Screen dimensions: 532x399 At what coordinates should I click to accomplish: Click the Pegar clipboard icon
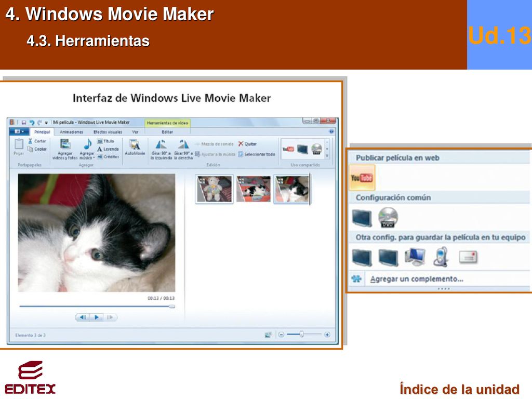click(x=19, y=144)
